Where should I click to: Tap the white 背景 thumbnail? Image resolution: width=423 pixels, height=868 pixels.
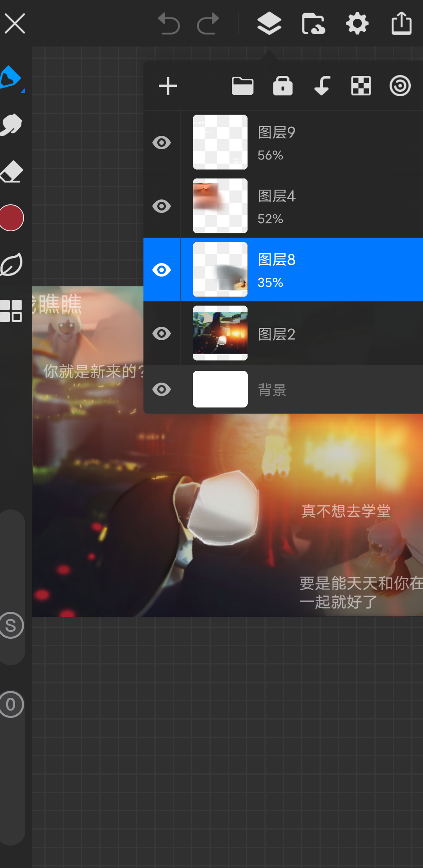(x=220, y=389)
